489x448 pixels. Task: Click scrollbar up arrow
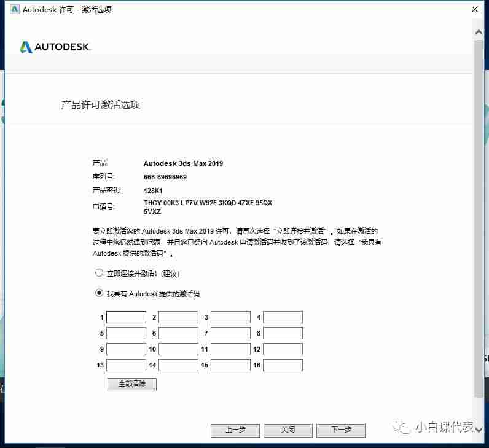point(479,33)
